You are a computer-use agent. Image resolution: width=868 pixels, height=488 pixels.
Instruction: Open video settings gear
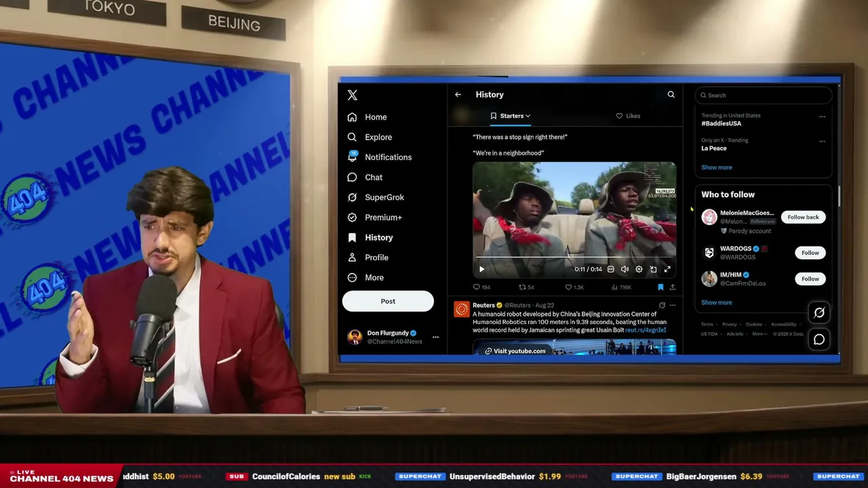(x=639, y=269)
